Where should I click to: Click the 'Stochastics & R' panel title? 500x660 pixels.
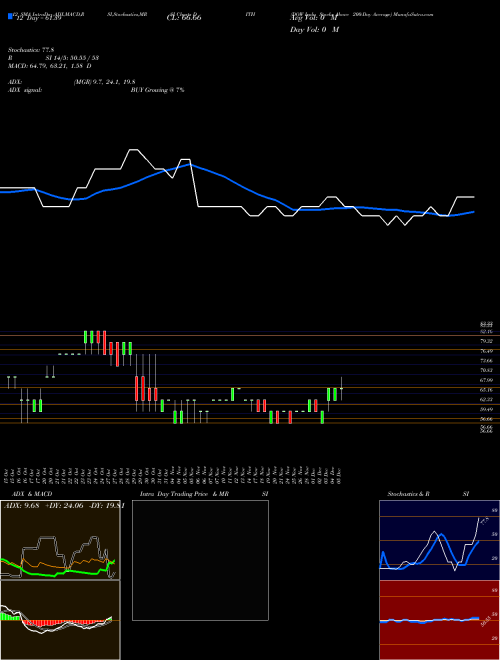pyautogui.click(x=409, y=494)
